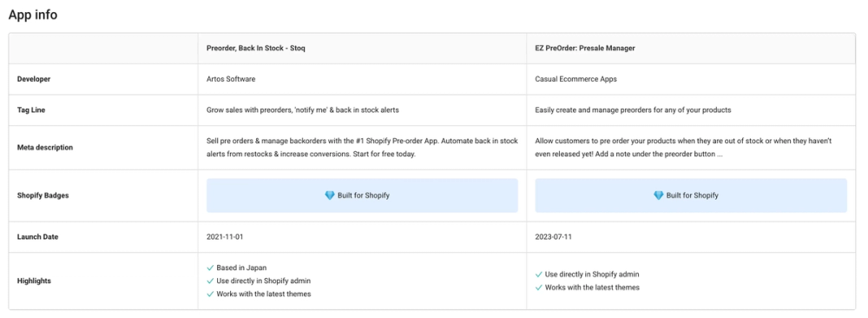868x318 pixels.
Task: Click the diamond icon in Stoq badge
Action: tap(329, 195)
